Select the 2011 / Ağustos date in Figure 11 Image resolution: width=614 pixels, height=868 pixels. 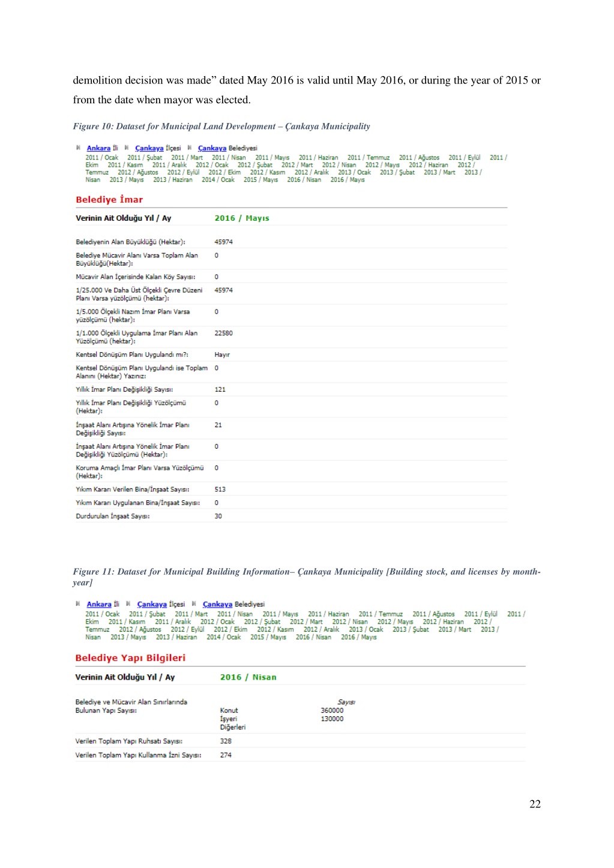point(433,614)
